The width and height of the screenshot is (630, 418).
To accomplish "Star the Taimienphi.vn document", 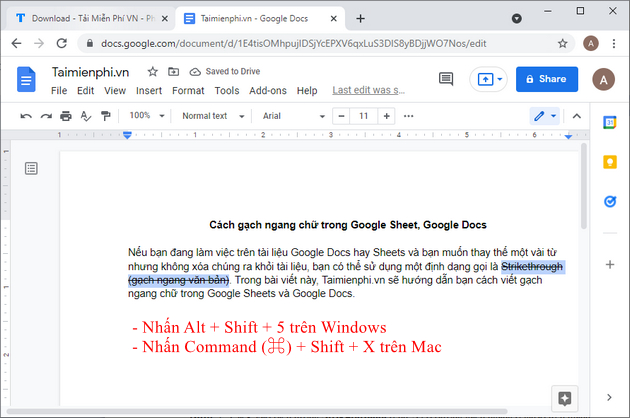I will point(152,72).
